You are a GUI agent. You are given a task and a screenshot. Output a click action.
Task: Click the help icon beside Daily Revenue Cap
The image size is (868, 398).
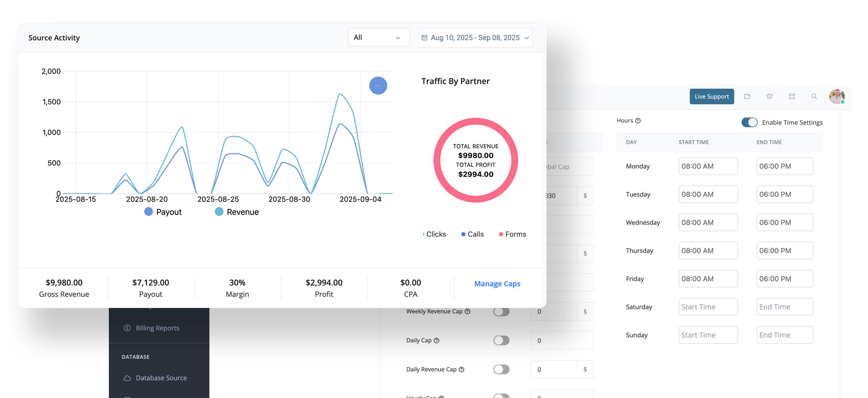462,369
